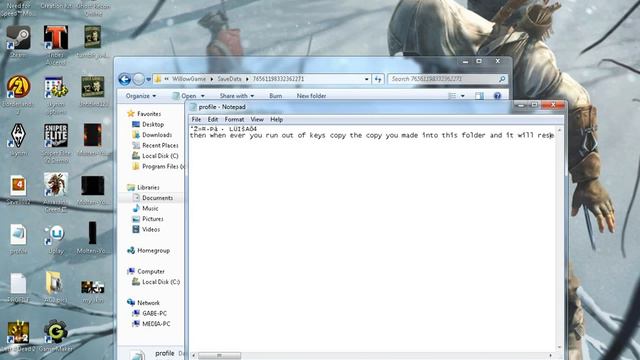Click the New folder button
This screenshot has width=640, height=360.
[311, 96]
